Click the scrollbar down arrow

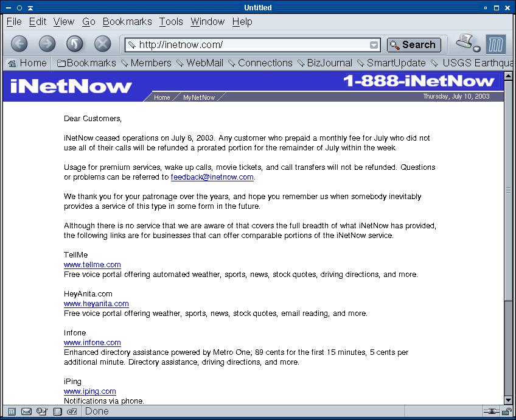click(508, 401)
